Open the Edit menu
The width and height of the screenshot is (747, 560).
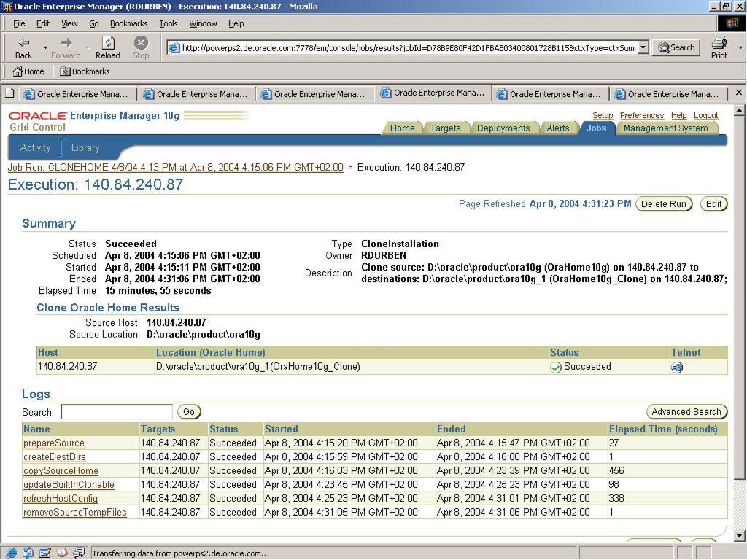pyautogui.click(x=43, y=23)
